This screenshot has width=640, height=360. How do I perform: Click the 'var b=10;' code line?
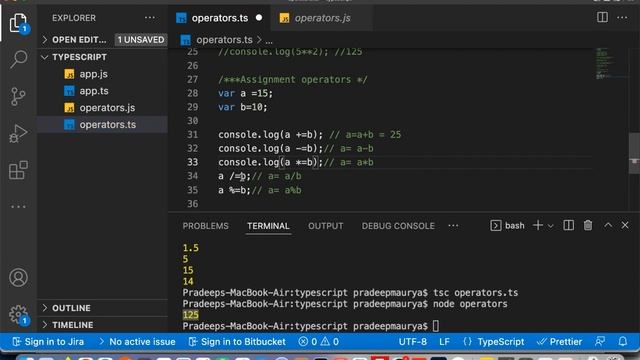tap(242, 107)
